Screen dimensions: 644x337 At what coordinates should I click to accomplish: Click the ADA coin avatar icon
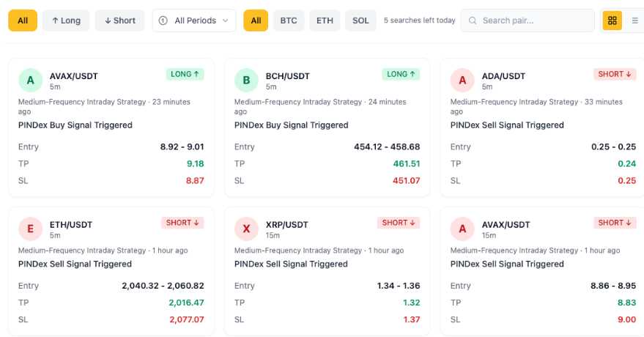462,81
